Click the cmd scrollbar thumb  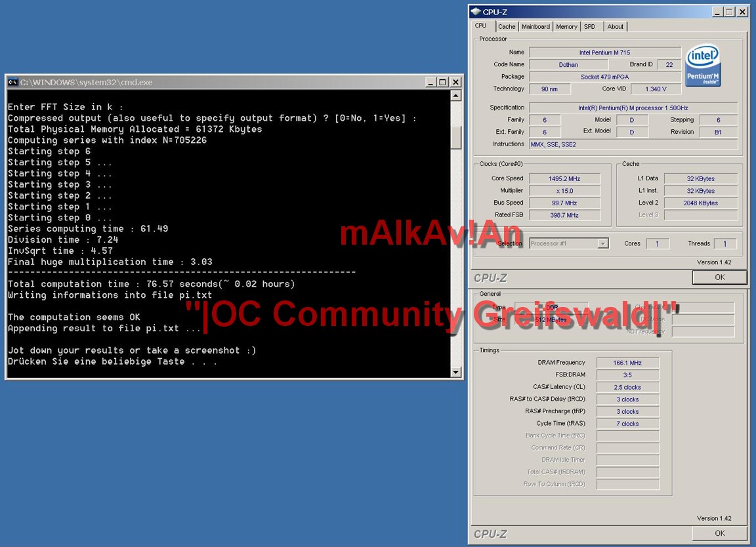coord(455,138)
